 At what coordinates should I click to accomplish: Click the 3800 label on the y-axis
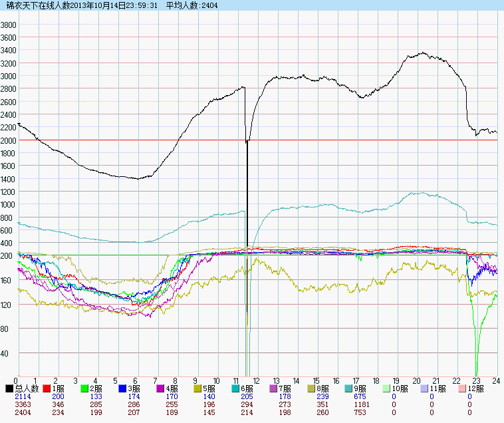click(9, 25)
